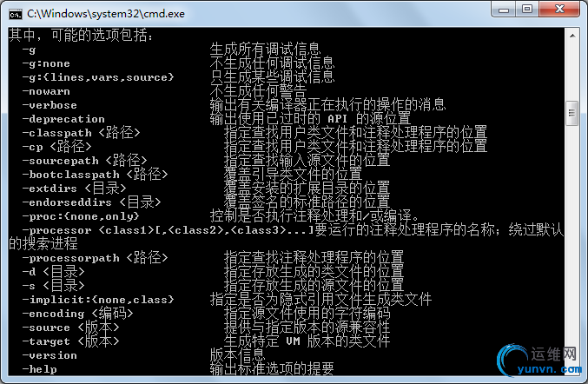Screen dimensions: 588x384
Task: Click the -nowarn option text
Action: click(46, 91)
